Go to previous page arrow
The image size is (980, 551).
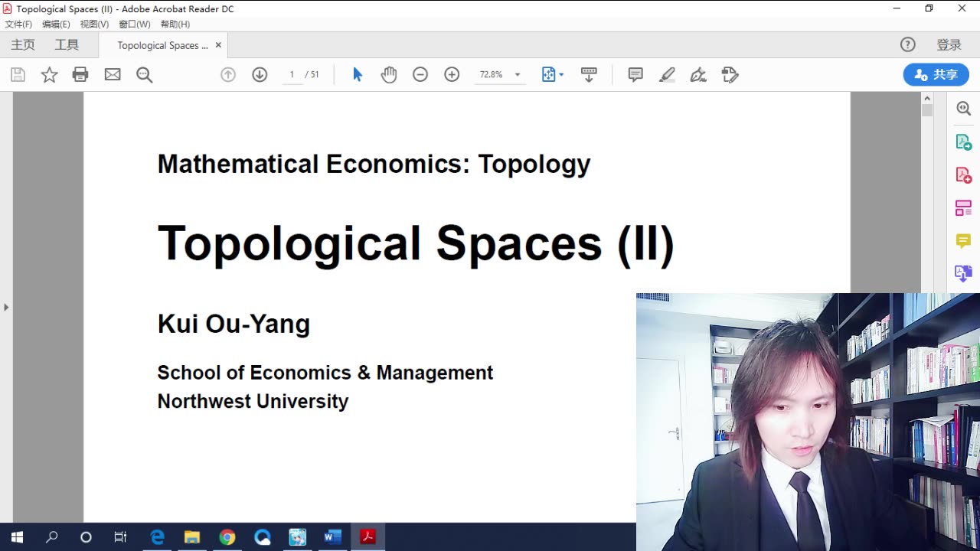pyautogui.click(x=228, y=74)
